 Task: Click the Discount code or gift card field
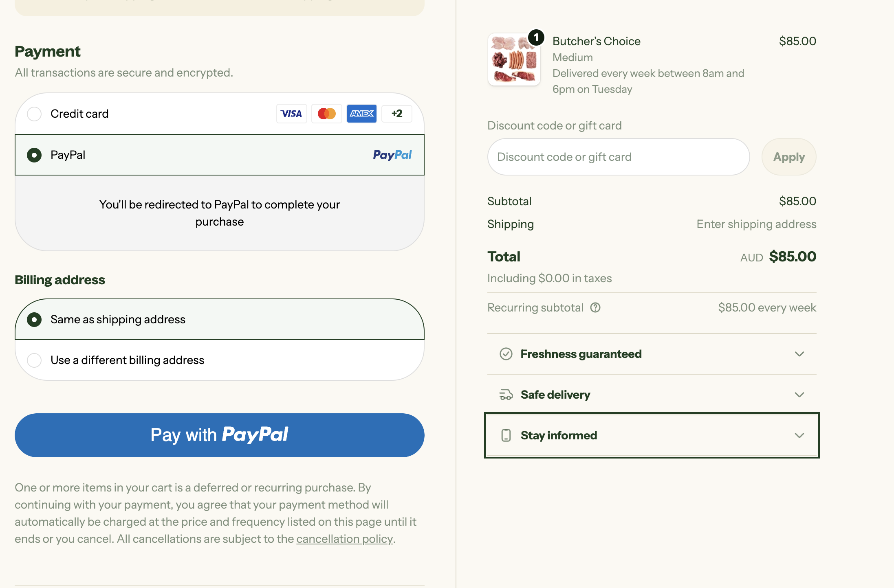tap(618, 157)
